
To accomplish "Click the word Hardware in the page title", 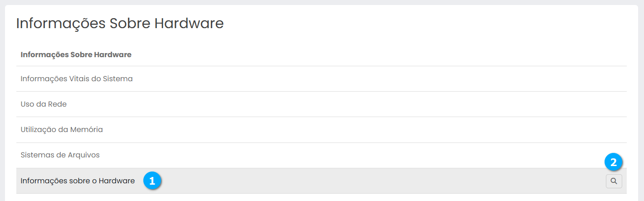I will point(189,24).
